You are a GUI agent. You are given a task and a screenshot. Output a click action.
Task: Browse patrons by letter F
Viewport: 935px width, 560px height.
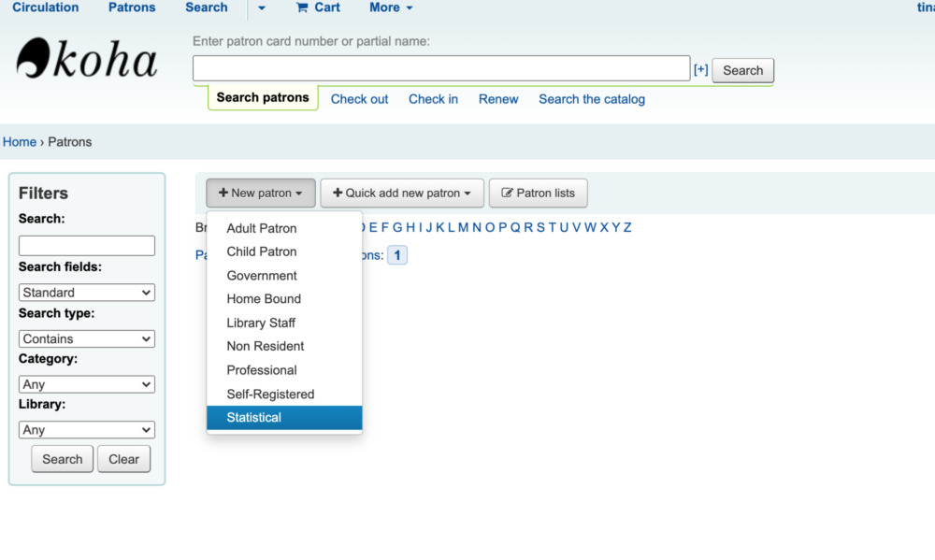pos(384,227)
